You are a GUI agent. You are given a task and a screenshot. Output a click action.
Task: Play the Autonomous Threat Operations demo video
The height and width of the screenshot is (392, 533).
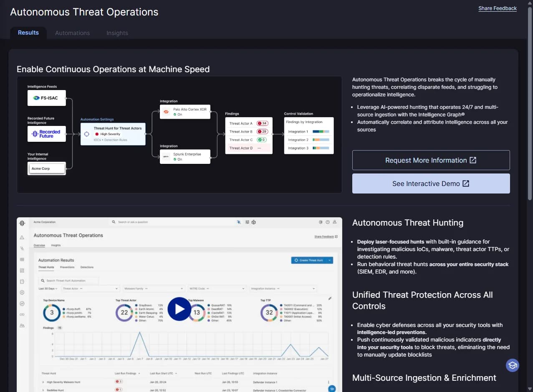179,309
